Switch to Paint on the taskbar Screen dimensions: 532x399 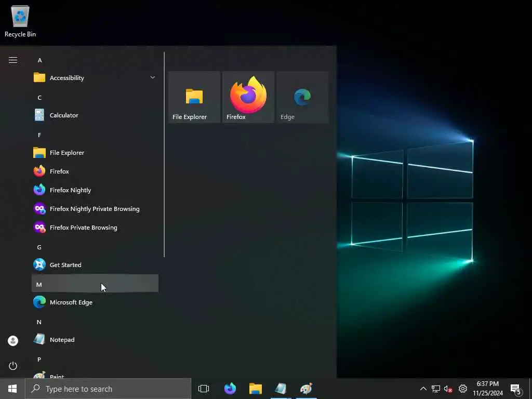[307, 389]
